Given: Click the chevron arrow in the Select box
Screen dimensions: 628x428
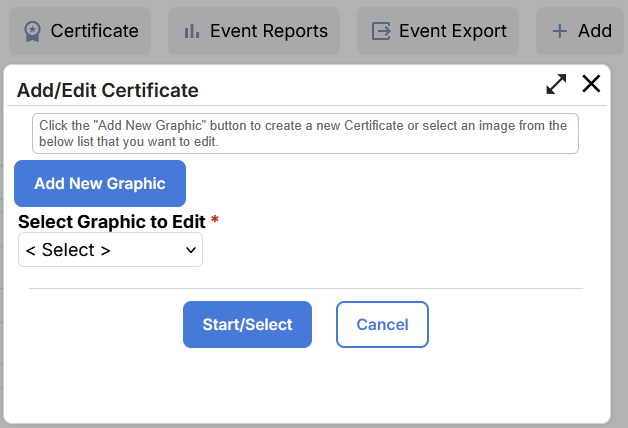Looking at the screenshot, I should pos(191,251).
